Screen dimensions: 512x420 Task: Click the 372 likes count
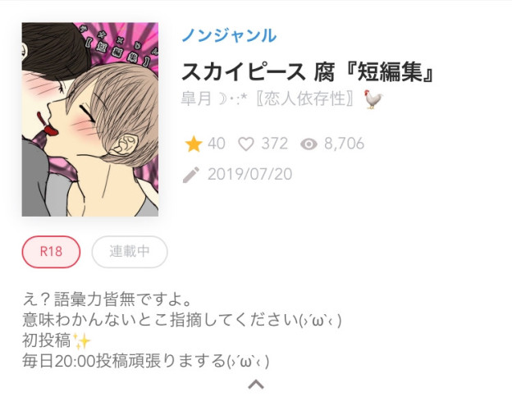click(275, 144)
